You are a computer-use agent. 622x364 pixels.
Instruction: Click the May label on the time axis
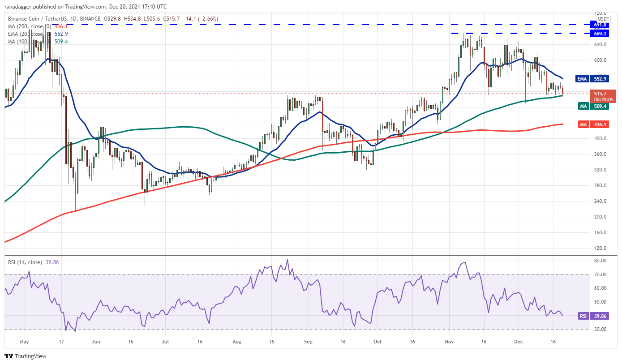25,341
